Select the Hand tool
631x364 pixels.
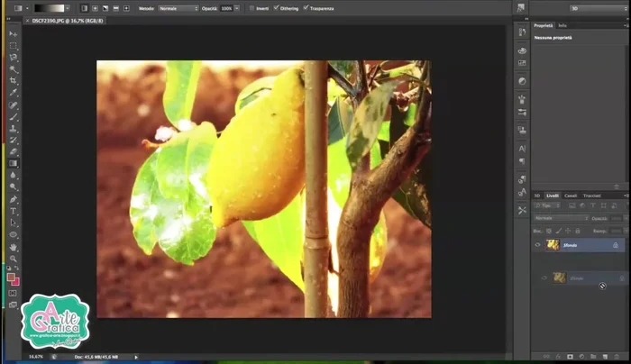[x=13, y=246]
